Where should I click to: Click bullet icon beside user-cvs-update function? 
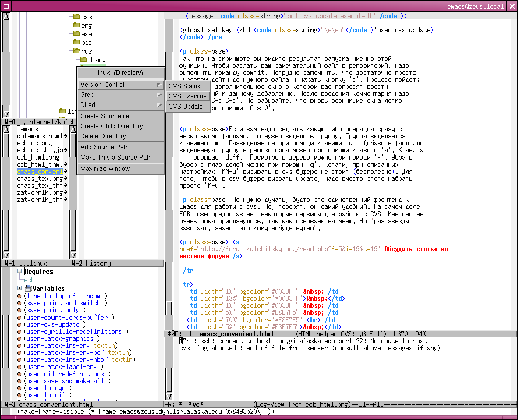[x=20, y=325]
